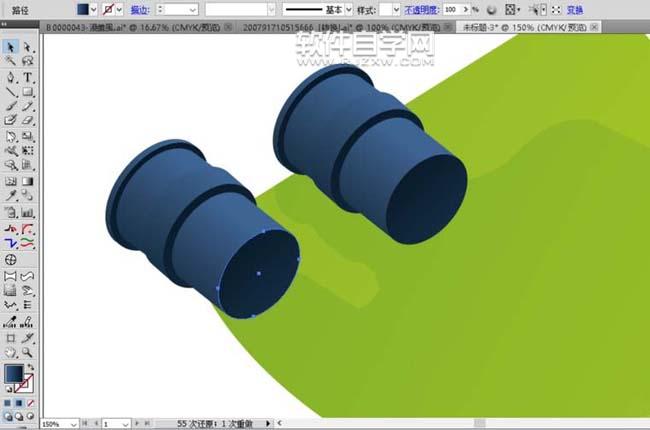The width and height of the screenshot is (650, 430).
Task: Close the B0000043 document tab
Action: point(228,27)
